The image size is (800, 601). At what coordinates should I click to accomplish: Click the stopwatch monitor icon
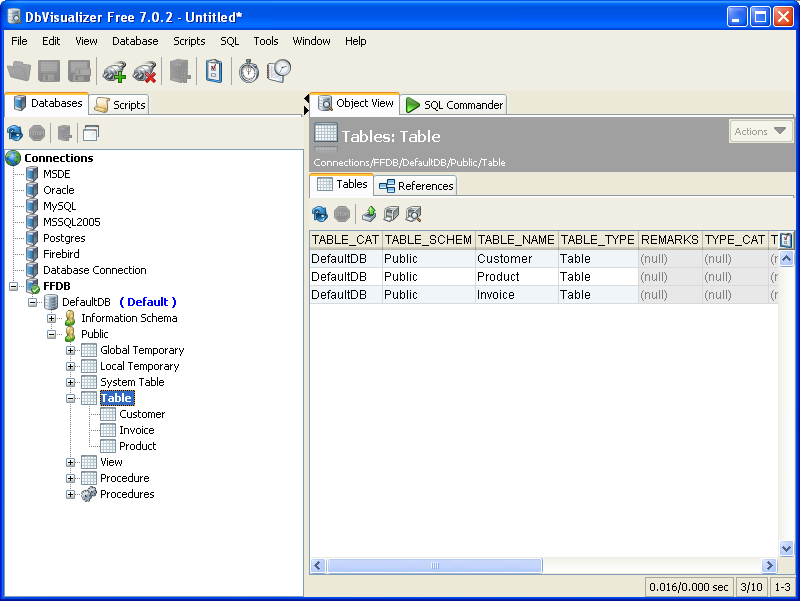248,71
